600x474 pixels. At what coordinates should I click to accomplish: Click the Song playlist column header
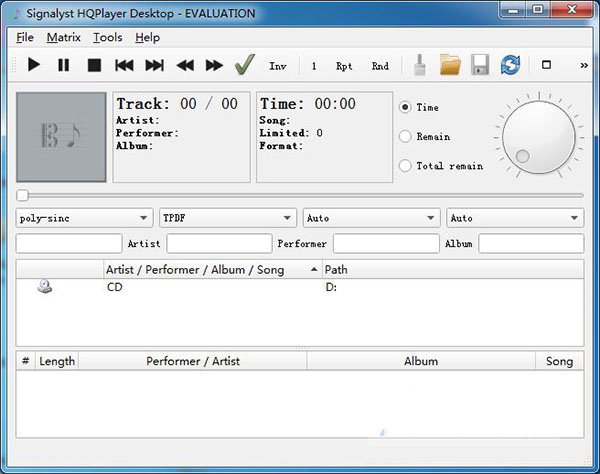pyautogui.click(x=559, y=361)
